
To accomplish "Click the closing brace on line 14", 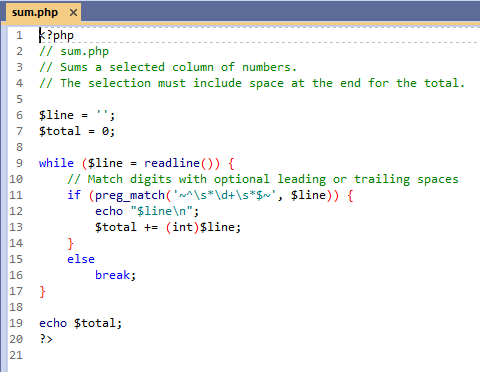I will 70,243.
